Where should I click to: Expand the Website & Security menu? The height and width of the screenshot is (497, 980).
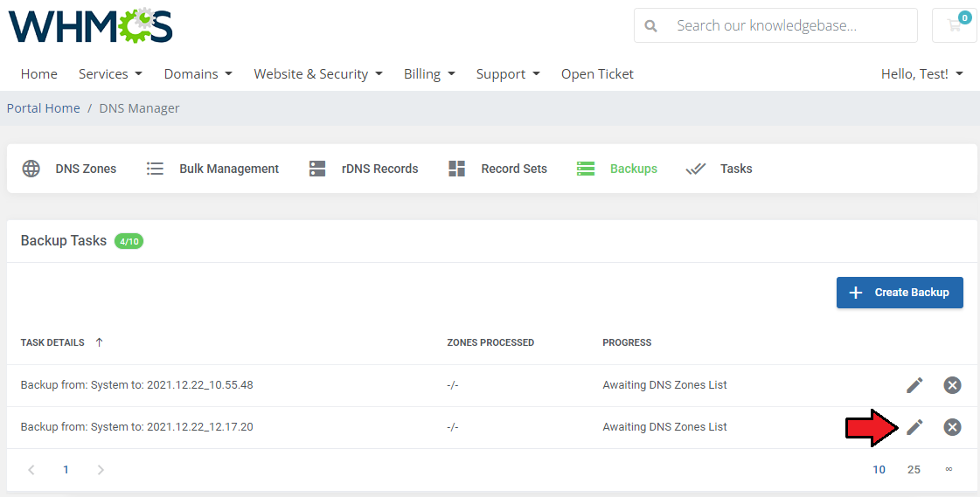[x=318, y=73]
